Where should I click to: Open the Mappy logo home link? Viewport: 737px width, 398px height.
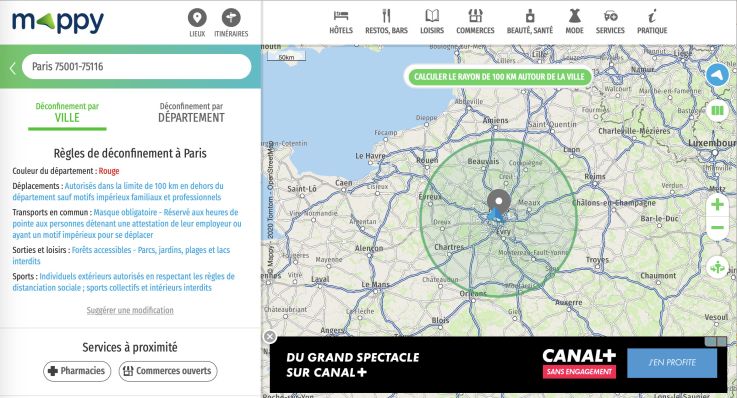point(58,22)
